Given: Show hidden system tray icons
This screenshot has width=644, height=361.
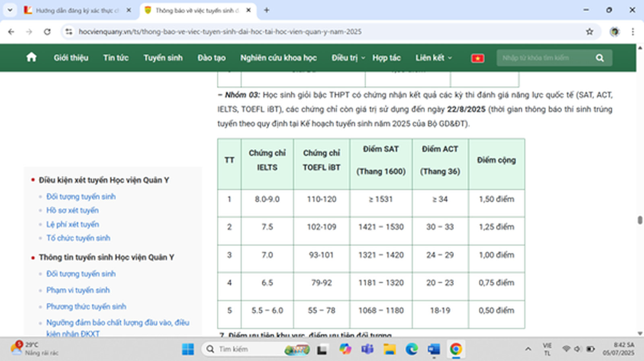Looking at the screenshot, I should (528, 349).
